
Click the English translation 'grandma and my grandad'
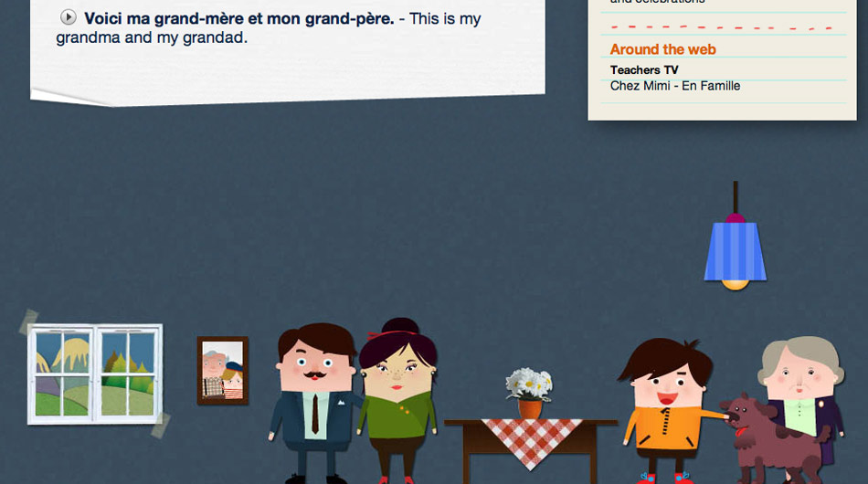click(151, 37)
